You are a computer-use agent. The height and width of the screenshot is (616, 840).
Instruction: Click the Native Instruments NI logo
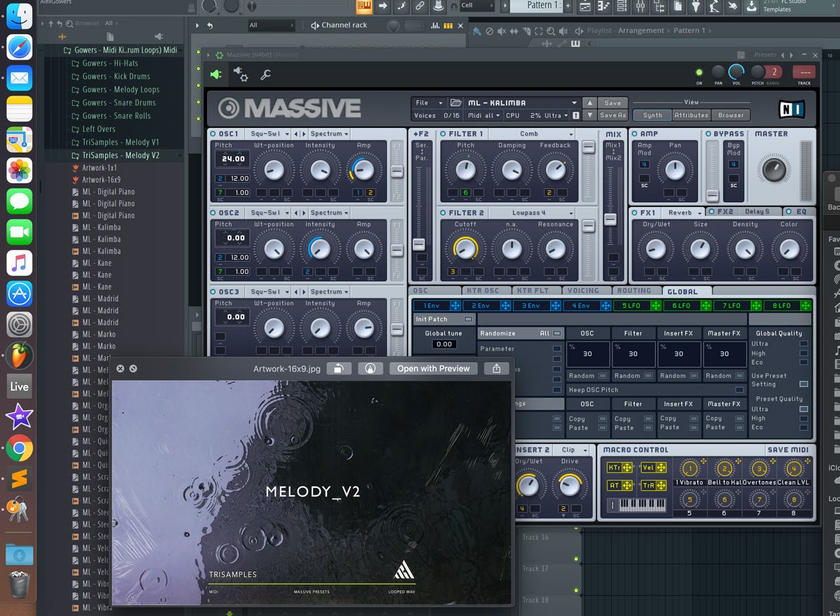(x=792, y=109)
